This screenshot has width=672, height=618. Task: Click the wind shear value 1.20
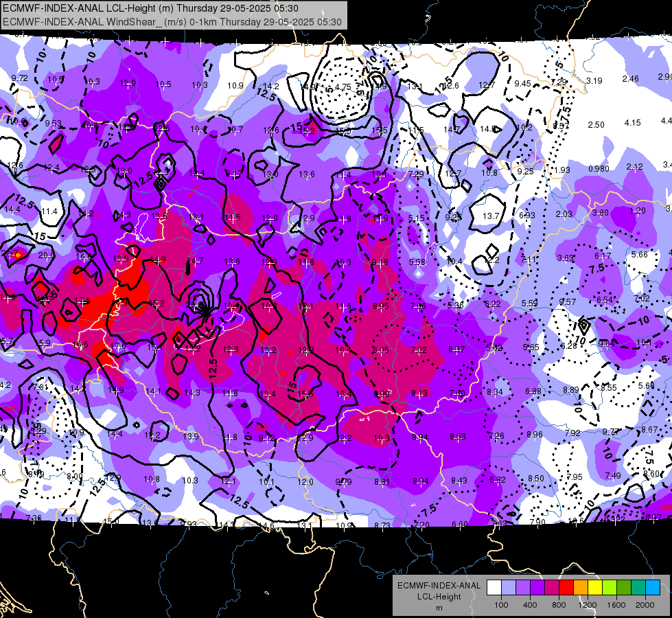[638, 211]
